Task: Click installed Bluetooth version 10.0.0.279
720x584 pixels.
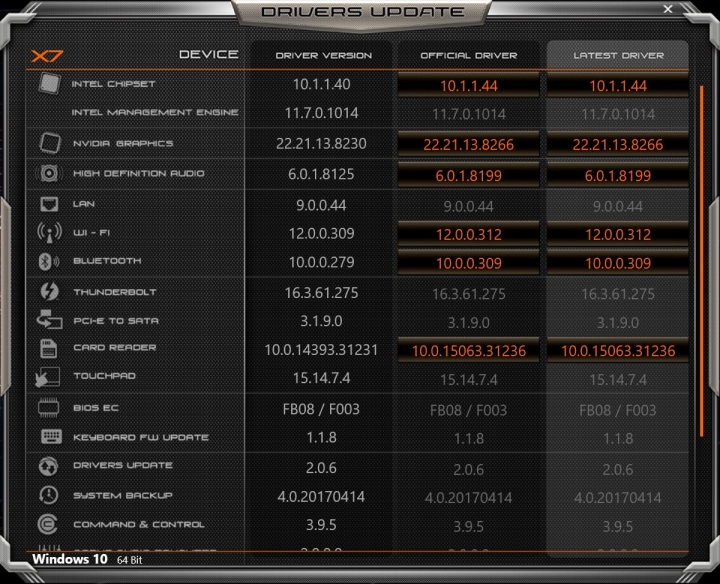Action: [321, 262]
